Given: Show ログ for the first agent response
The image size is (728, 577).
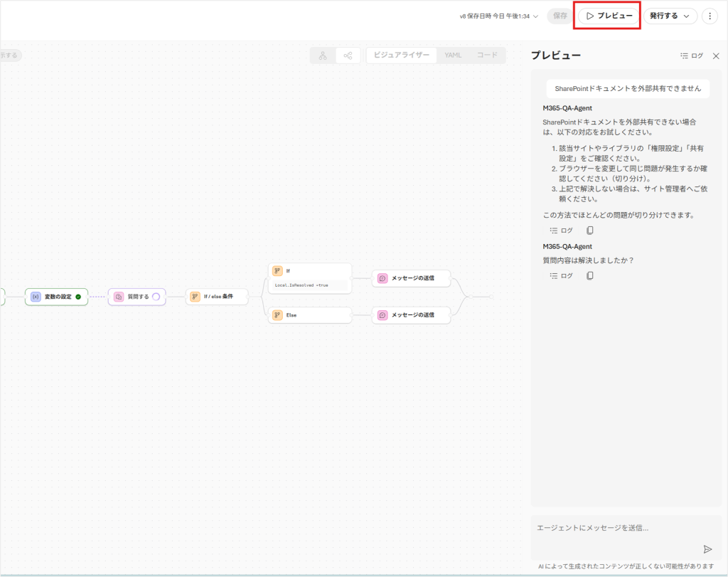Looking at the screenshot, I should (561, 231).
